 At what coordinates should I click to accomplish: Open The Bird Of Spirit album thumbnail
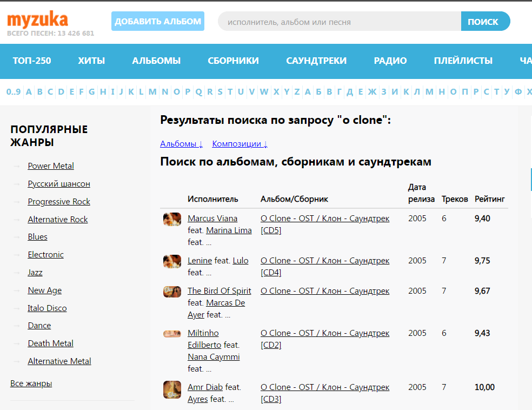pos(172,292)
